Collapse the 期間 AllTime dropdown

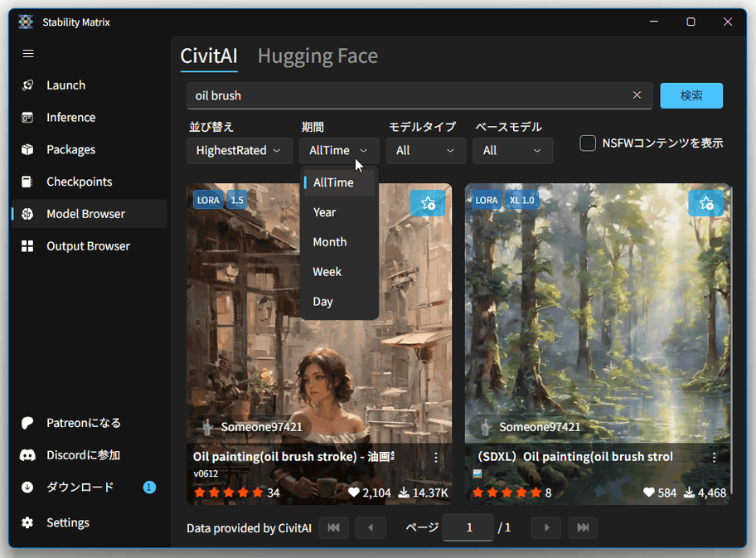tap(339, 150)
